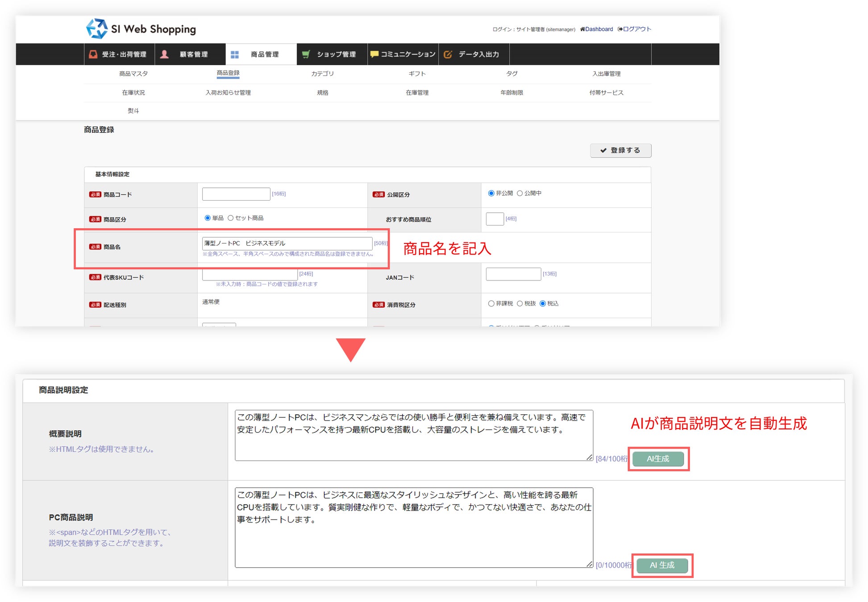Screen dimensions: 868x602
Task: Open 受注・出荷管理 menu icon
Action: (93, 54)
